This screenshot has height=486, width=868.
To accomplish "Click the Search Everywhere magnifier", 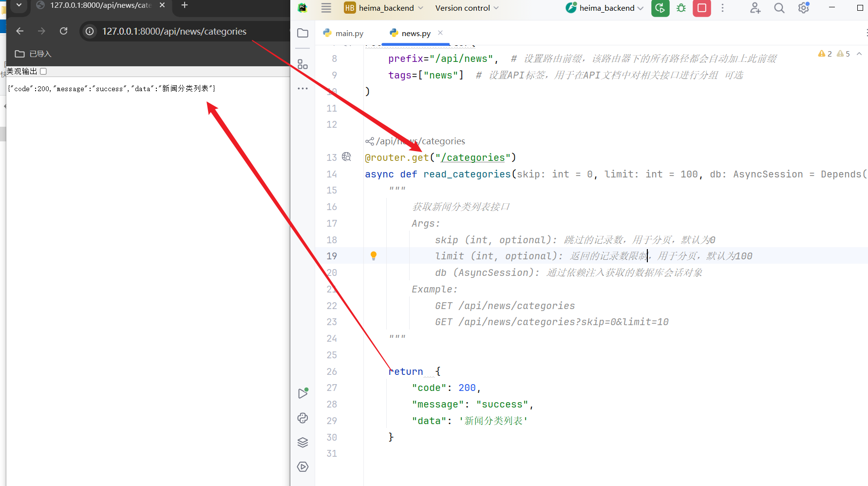I will (779, 8).
